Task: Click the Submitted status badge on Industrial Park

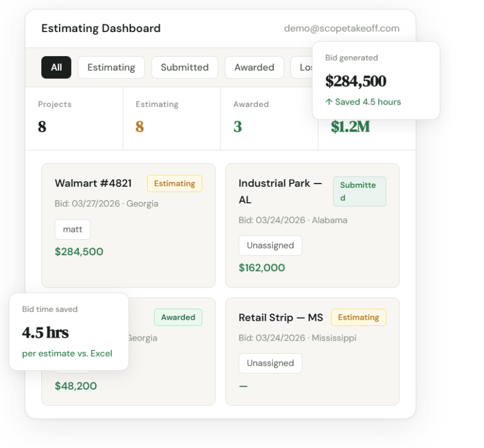Action: 359,191
